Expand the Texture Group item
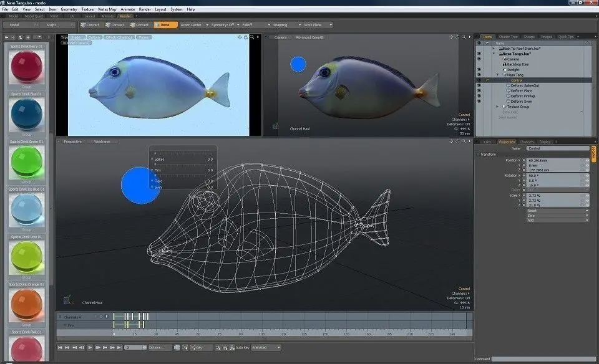599x364 pixels. pos(497,107)
